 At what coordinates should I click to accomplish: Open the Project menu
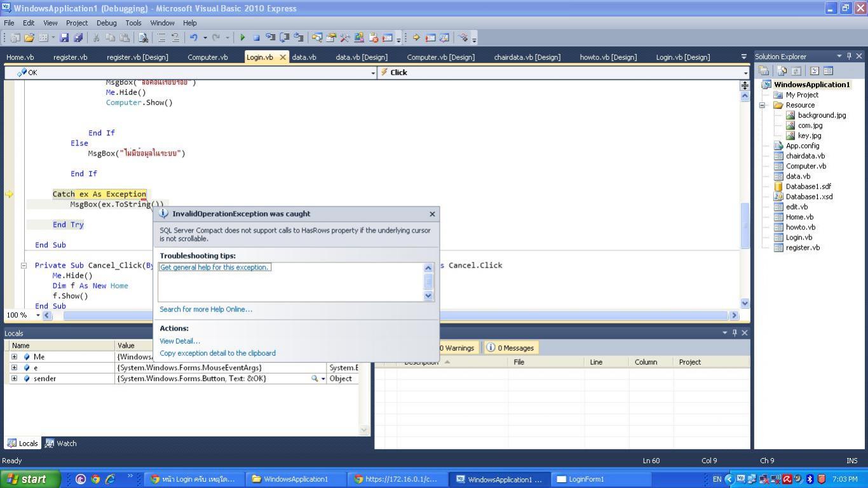point(77,23)
